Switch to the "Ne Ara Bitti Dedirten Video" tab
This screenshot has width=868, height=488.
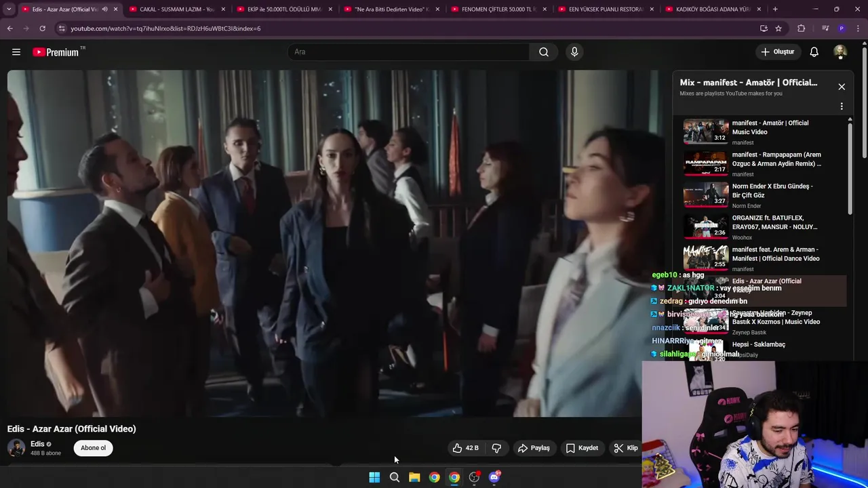coord(391,9)
